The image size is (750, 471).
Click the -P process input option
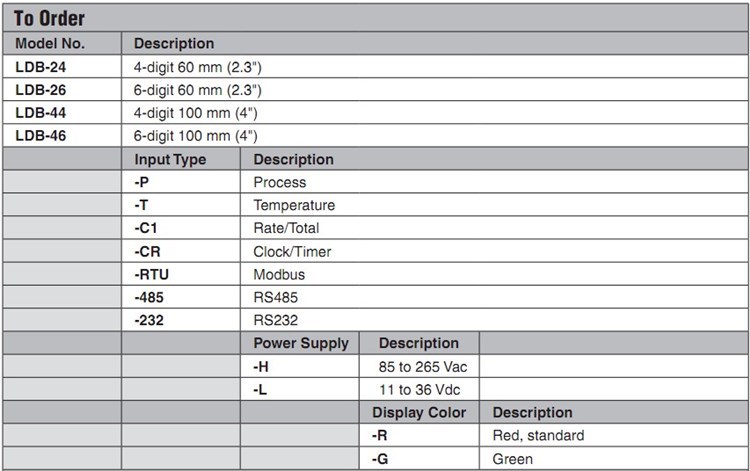coord(141,182)
